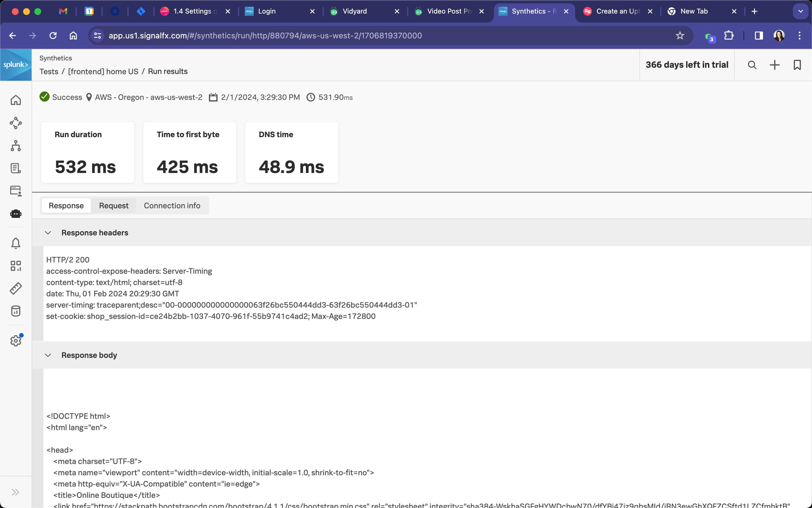Screen dimensions: 812x508
Task: Open the Metric Finder ruler icon in sidebar
Action: 16,288
